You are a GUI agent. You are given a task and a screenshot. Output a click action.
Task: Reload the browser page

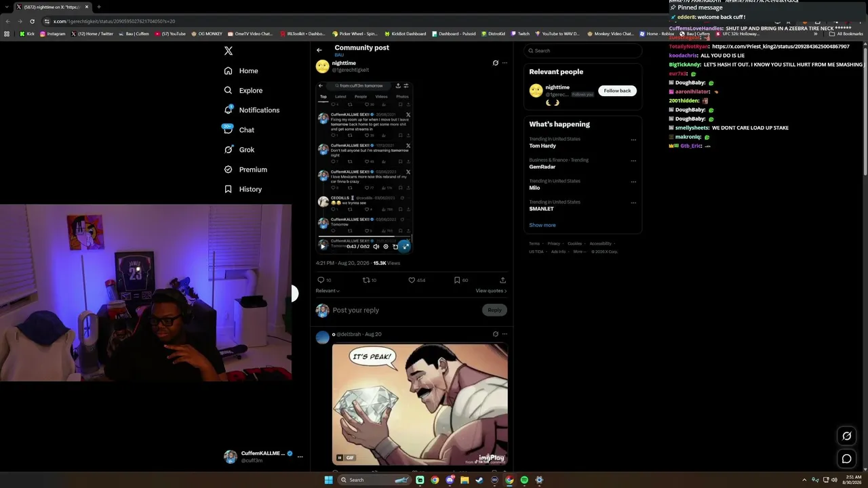[x=32, y=21]
